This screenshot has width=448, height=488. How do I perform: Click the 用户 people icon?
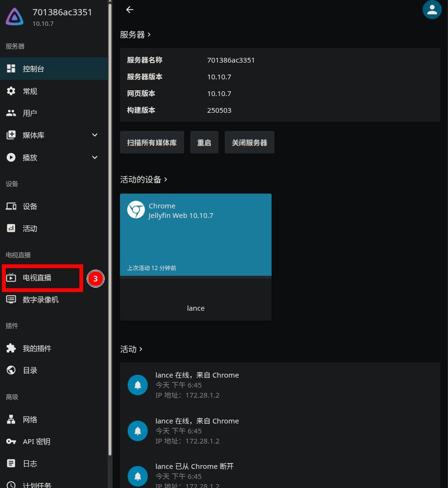(x=11, y=113)
